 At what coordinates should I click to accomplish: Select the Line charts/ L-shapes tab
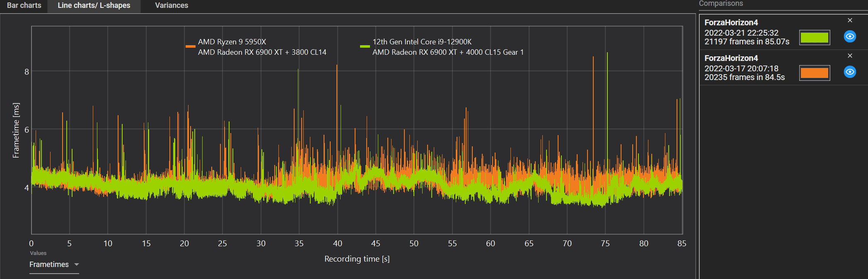coord(94,5)
